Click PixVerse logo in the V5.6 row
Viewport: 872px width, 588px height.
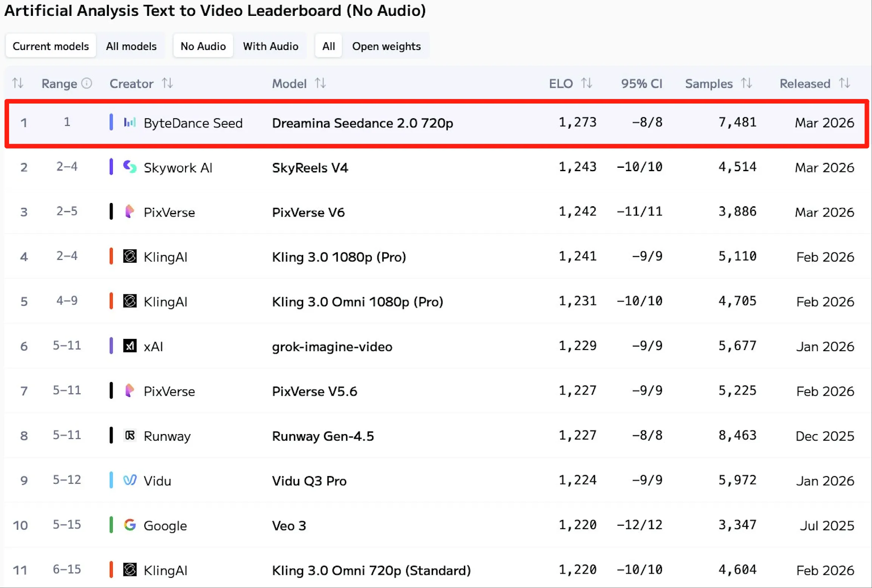pyautogui.click(x=130, y=391)
